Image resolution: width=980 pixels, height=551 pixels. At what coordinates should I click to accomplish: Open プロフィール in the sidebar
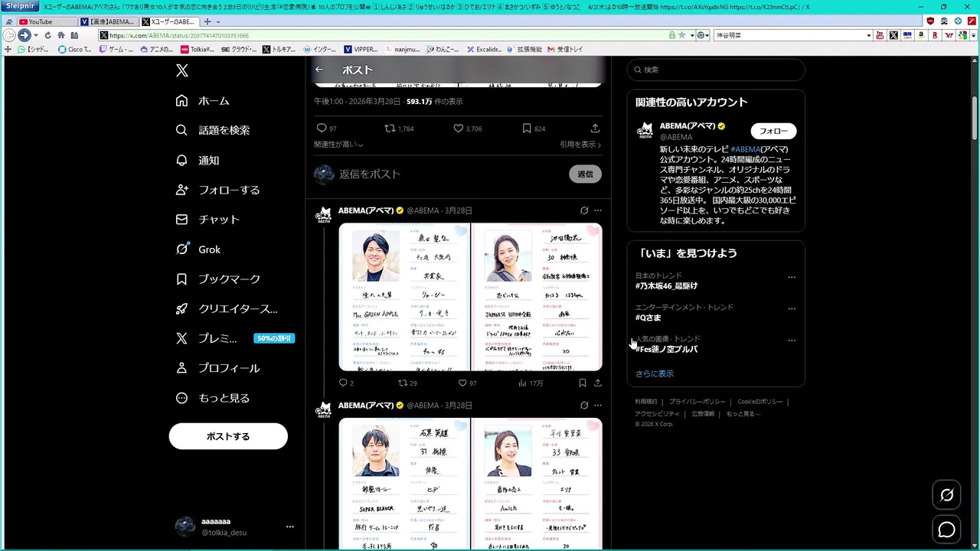[218, 368]
